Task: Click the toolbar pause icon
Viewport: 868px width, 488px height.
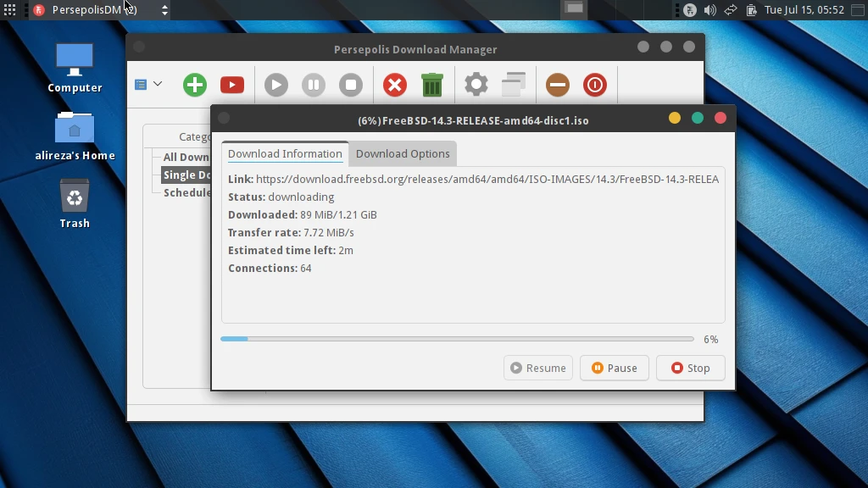Action: [x=314, y=85]
